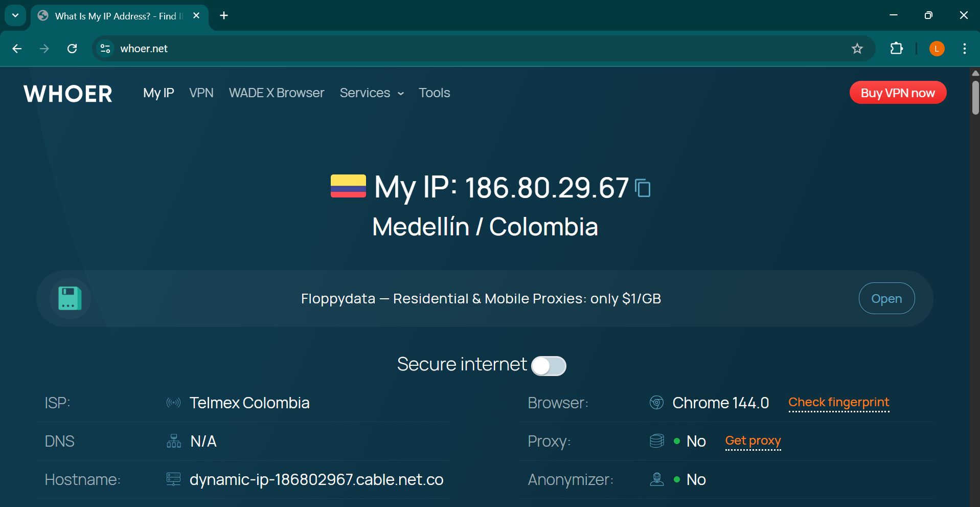Open the tab search dropdown arrow
Image resolution: width=980 pixels, height=507 pixels.
15,15
